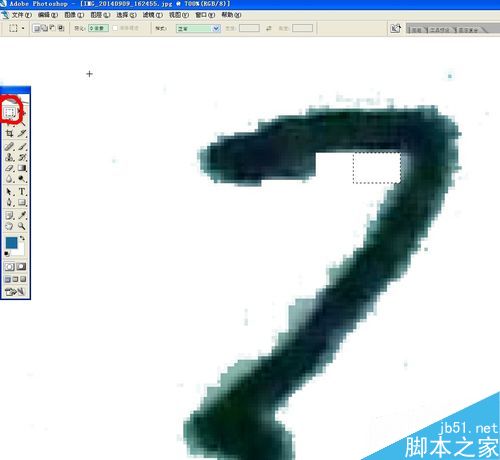Select the Eraser tool
This screenshot has height=460, width=500.
[9, 168]
